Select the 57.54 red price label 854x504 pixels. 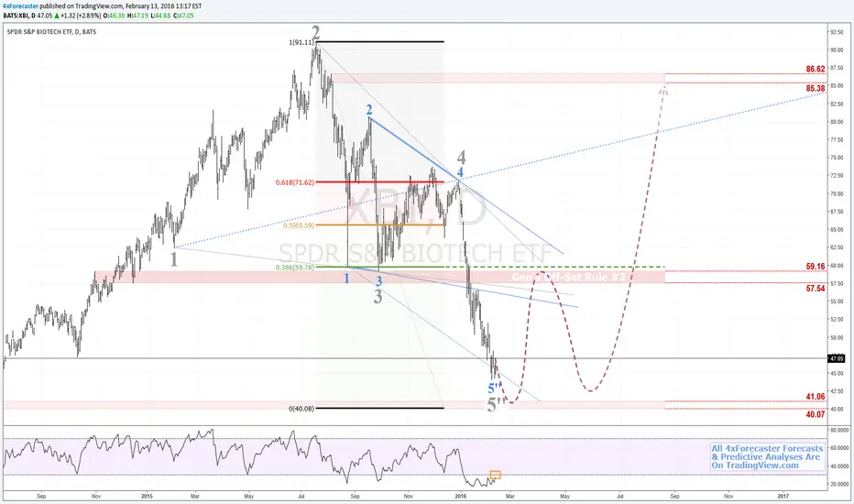816,289
